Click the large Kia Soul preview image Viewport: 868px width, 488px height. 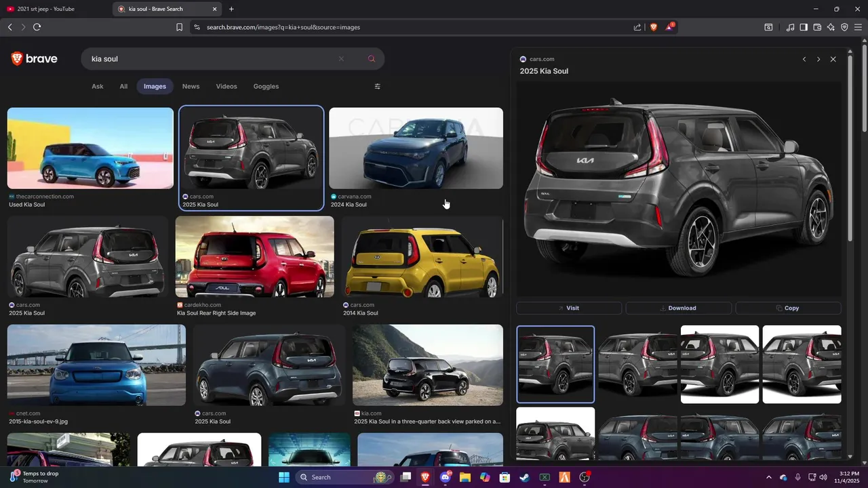click(679, 190)
